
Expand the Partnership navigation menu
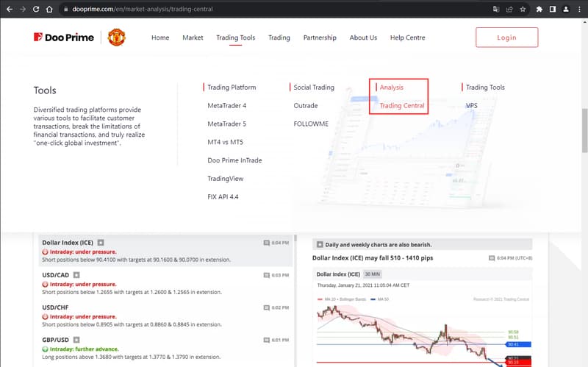(320, 38)
